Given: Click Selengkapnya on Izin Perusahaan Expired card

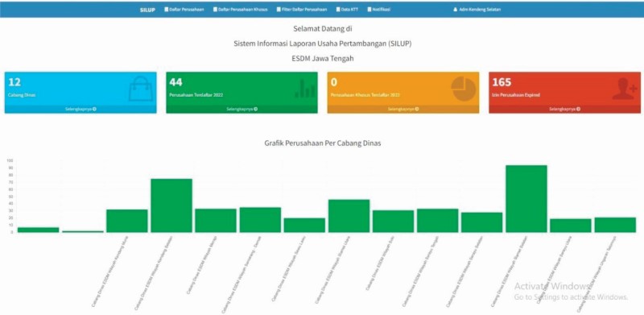Looking at the screenshot, I should point(565,109).
